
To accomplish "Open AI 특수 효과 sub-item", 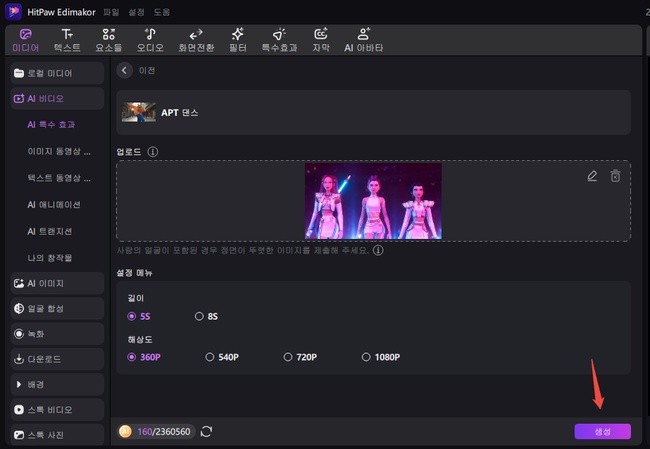I will coord(51,125).
